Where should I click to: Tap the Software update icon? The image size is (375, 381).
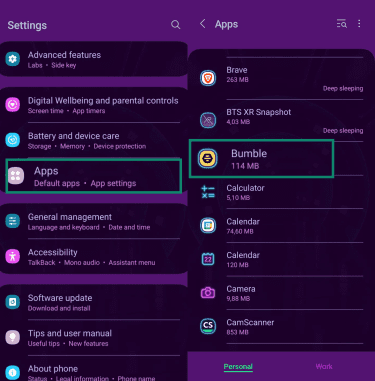pos(13,302)
